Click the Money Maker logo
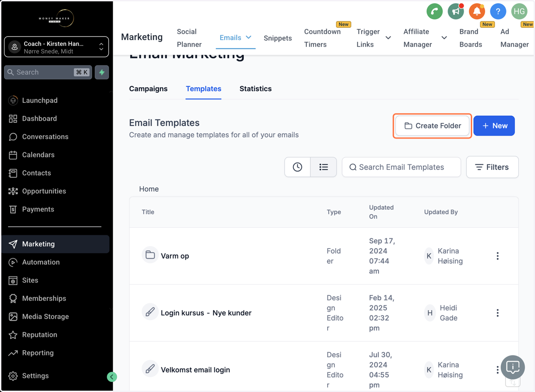The image size is (535, 392). coord(56,18)
